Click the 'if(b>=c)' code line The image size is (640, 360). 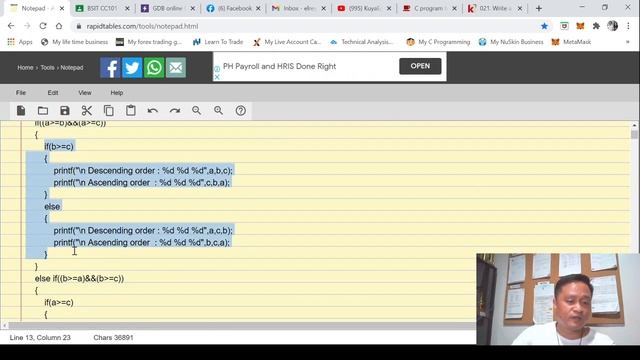pyautogui.click(x=59, y=147)
